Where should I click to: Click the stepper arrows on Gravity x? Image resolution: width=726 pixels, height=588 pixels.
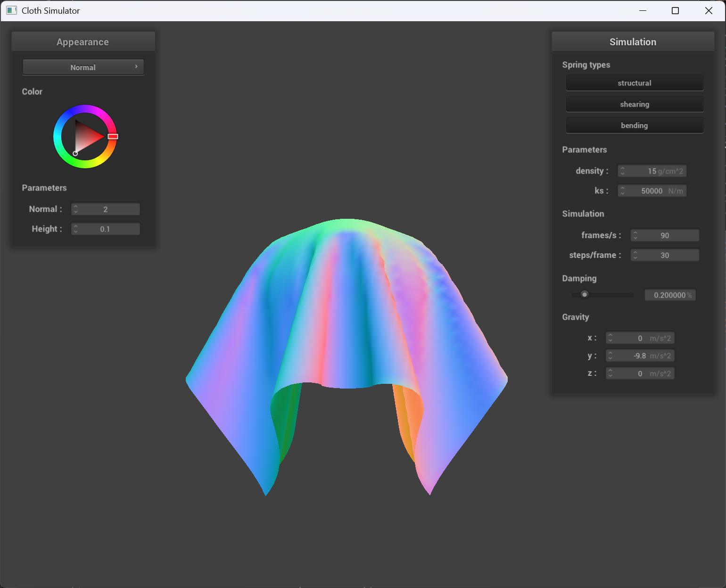610,338
